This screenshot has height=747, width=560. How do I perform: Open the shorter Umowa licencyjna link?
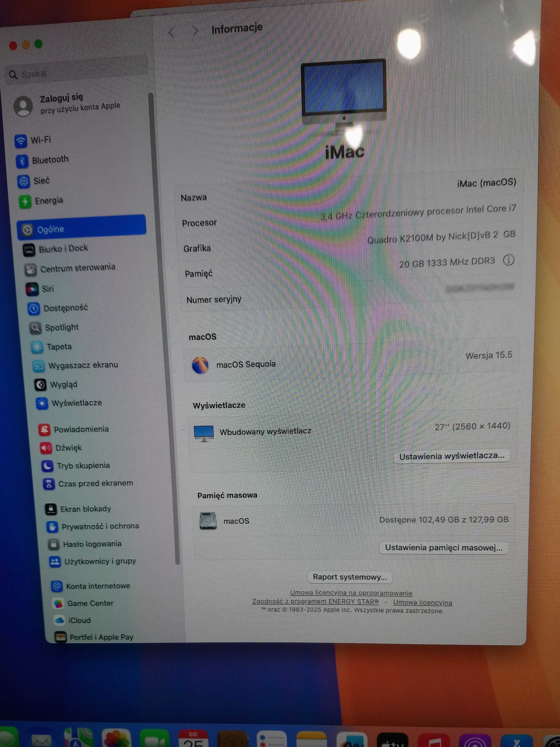(422, 602)
